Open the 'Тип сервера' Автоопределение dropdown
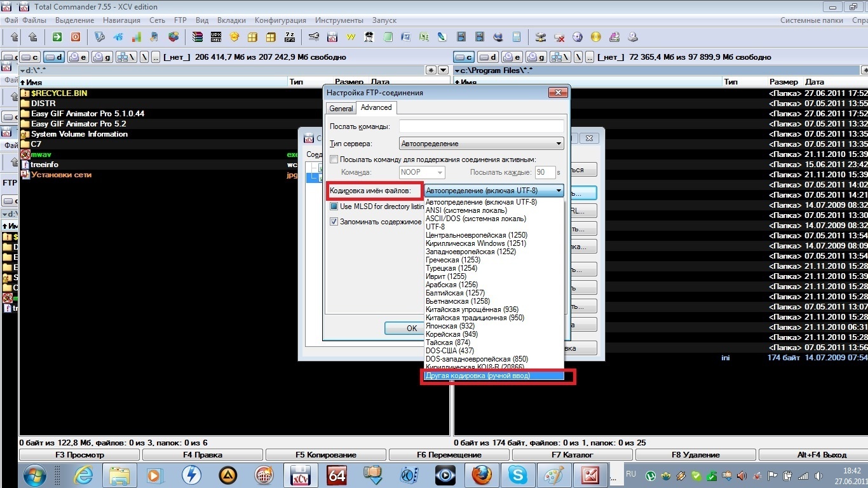 (482, 144)
